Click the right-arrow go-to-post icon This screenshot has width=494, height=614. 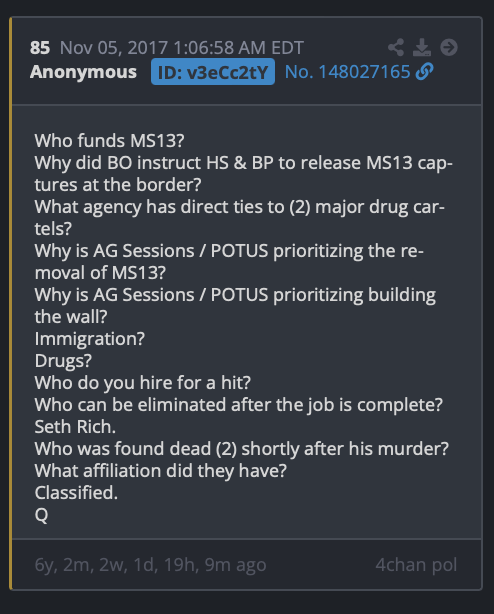(x=449, y=47)
